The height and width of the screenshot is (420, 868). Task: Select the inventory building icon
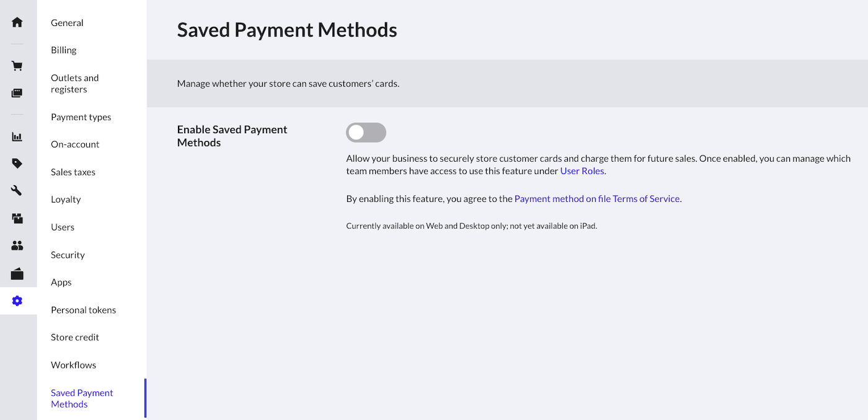tap(17, 218)
